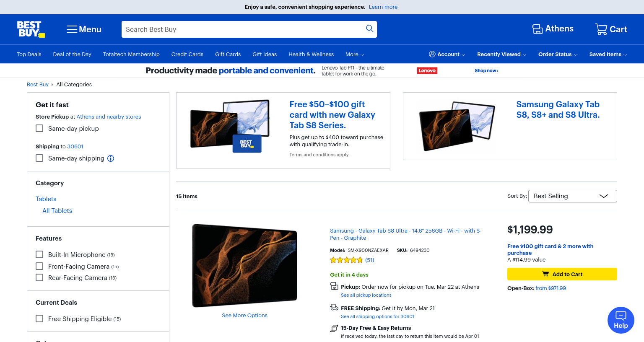Check the Rear-Facing Camera feature
Image resolution: width=644 pixels, height=342 pixels.
coord(39,277)
